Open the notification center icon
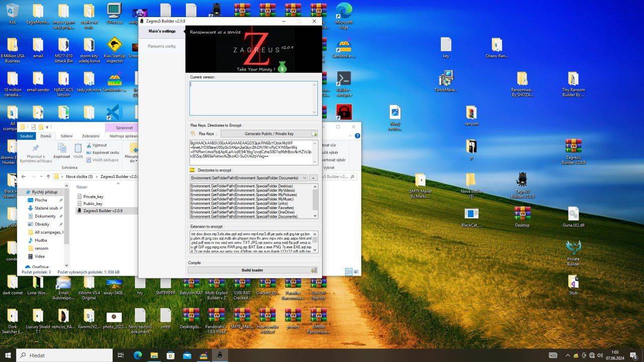The width and height of the screenshot is (644, 362). click(x=635, y=355)
